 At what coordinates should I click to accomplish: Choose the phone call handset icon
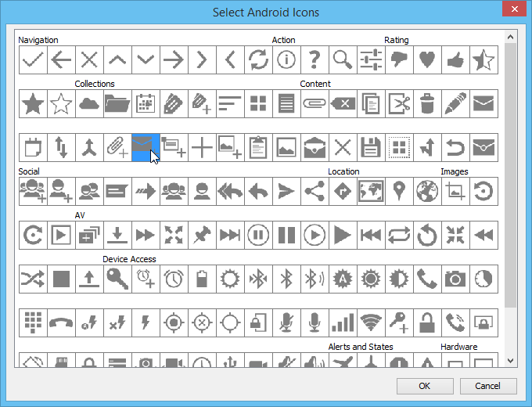(x=427, y=279)
